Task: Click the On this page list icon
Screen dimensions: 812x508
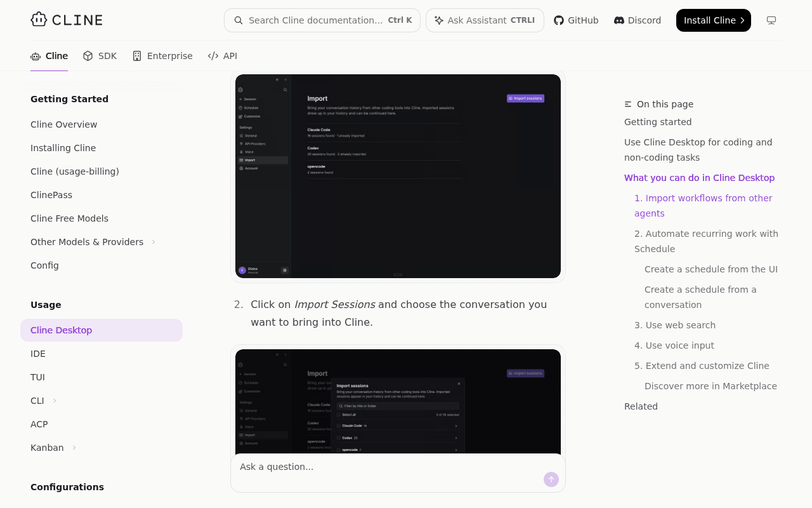Action: tap(628, 104)
